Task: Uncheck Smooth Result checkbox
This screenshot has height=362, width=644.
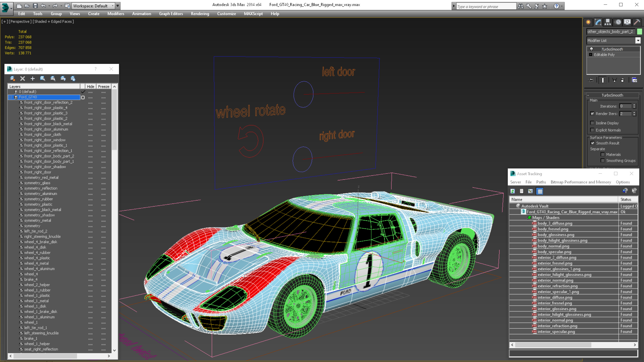Action: (x=593, y=143)
